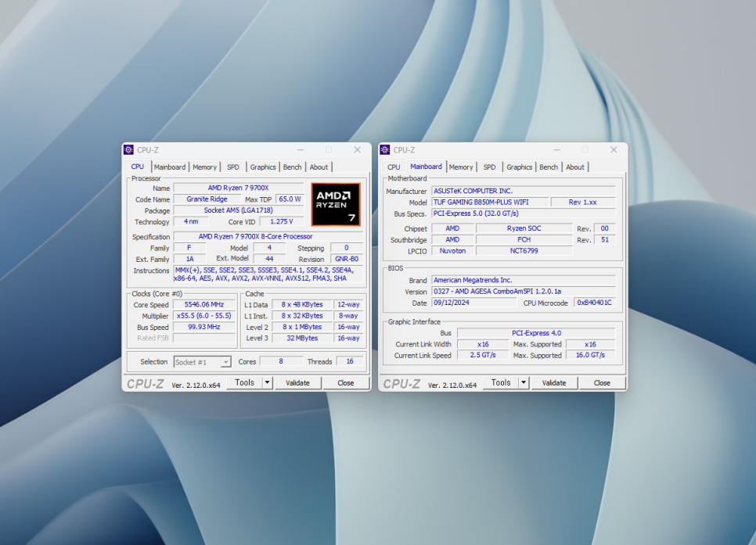The image size is (756, 545).
Task: Click Graphic Interface Bus value PCI-Express 4.0
Action: (536, 333)
